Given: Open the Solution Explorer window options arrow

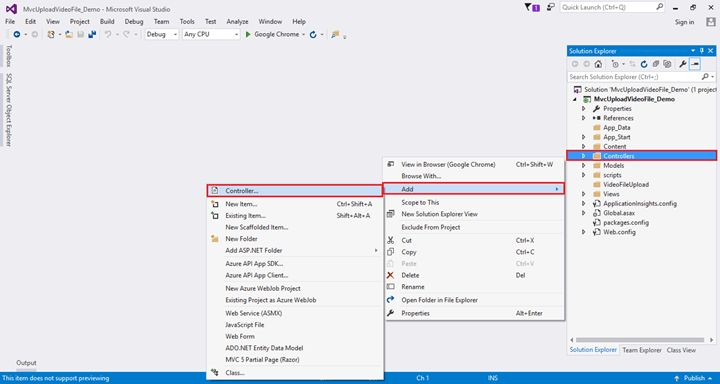Looking at the screenshot, I should (x=693, y=51).
